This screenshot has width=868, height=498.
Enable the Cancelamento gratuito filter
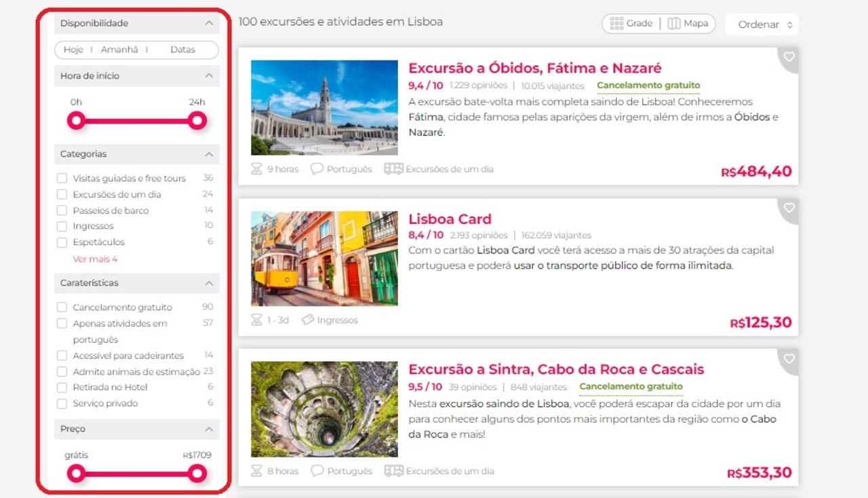click(62, 307)
